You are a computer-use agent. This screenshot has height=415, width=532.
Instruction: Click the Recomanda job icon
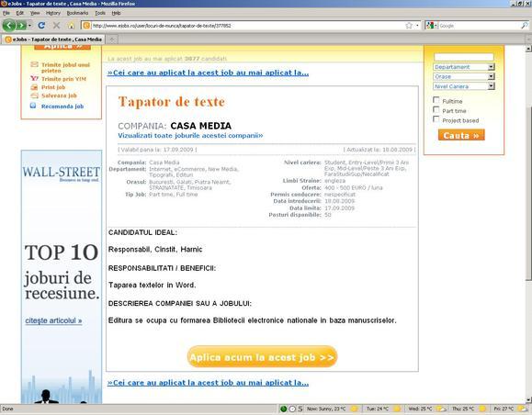coord(33,106)
